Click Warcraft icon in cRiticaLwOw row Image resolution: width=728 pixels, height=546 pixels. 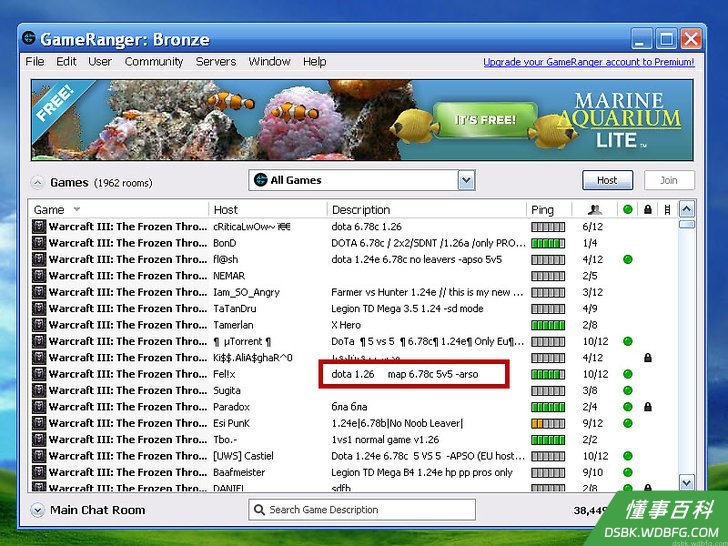[x=39, y=227]
